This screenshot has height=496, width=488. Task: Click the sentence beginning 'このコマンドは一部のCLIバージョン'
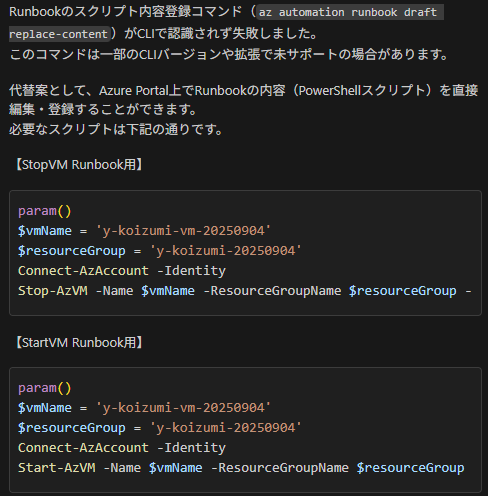[x=229, y=54]
